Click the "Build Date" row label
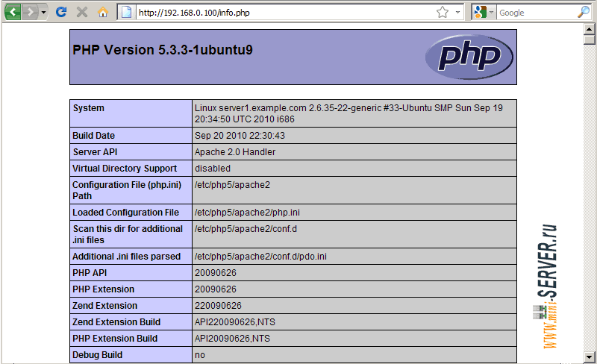This screenshot has width=597, height=364. pos(94,136)
